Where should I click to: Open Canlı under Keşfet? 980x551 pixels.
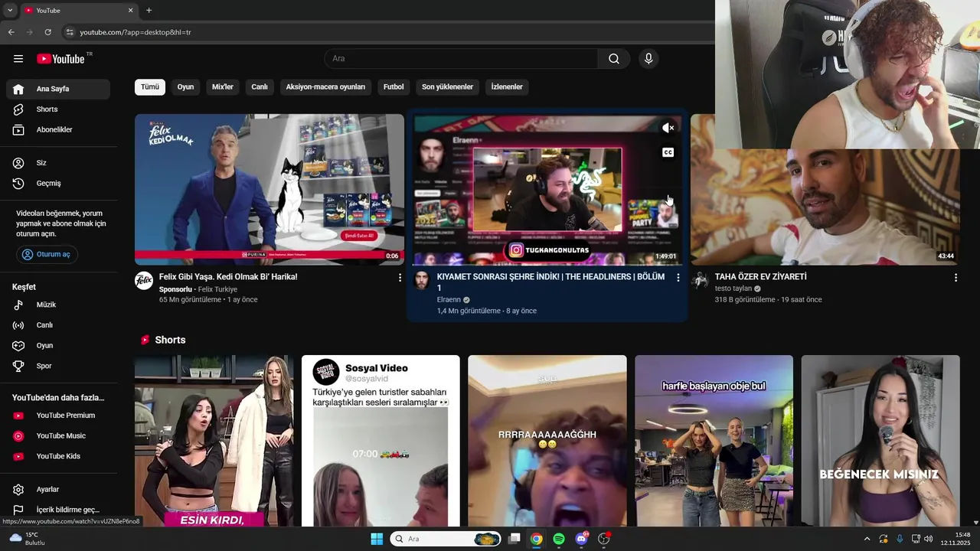58,325
